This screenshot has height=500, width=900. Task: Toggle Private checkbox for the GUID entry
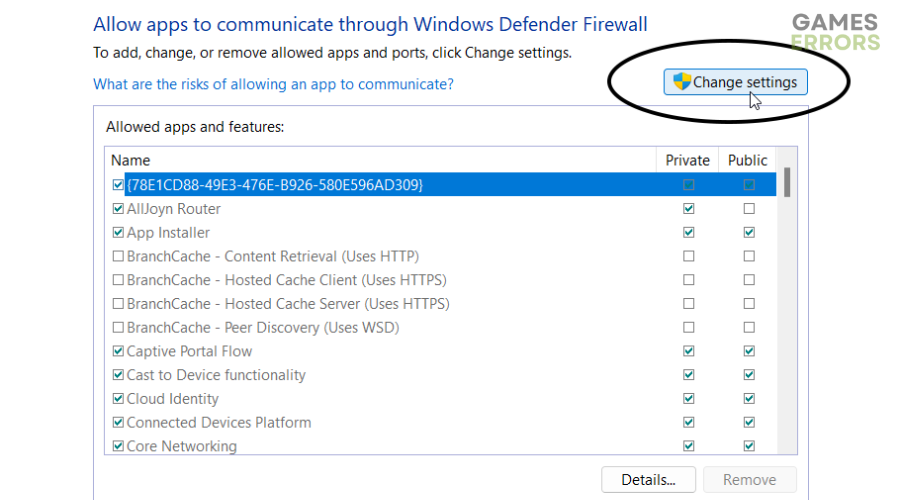(x=689, y=185)
